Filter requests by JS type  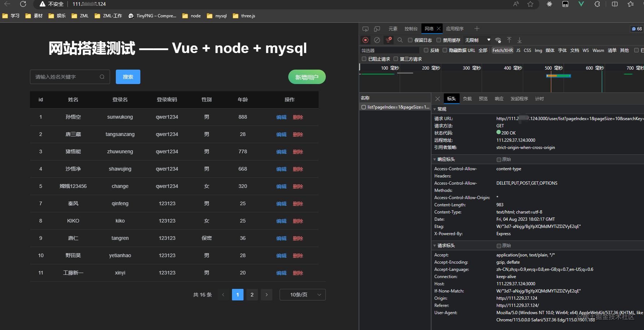[x=518, y=50]
